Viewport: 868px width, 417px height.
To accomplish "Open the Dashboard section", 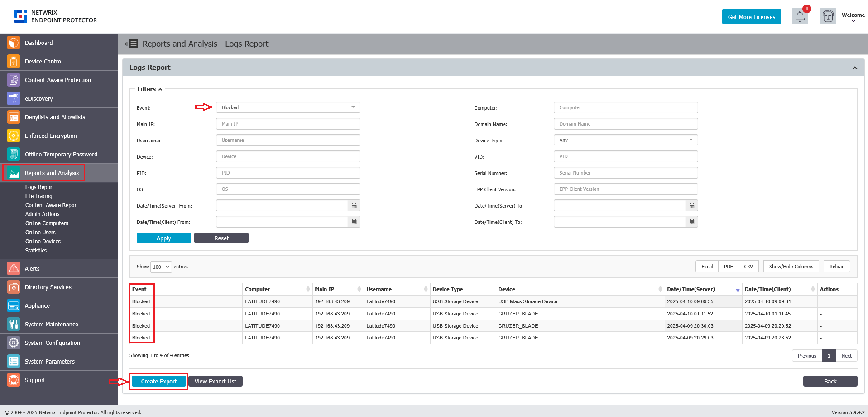I will [x=38, y=43].
